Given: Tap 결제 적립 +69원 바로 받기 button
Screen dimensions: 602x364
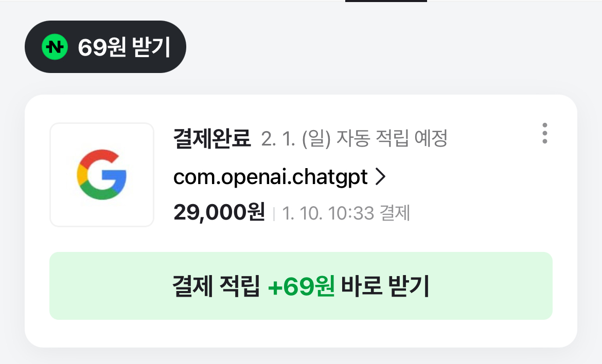Looking at the screenshot, I should point(301,286).
